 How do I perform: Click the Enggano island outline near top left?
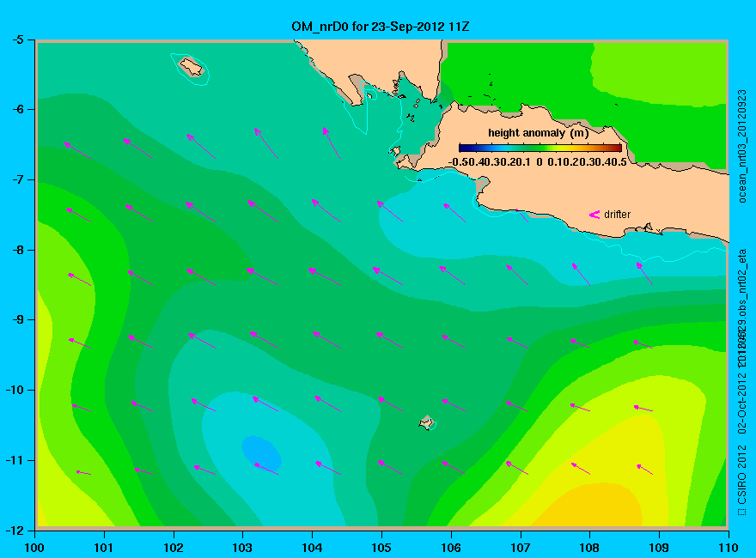(192, 66)
